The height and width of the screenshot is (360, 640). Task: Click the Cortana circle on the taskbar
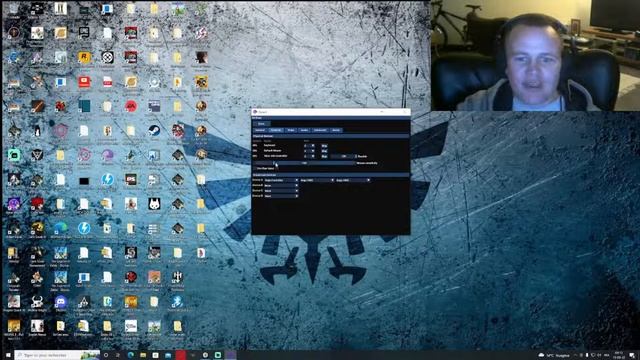106,355
